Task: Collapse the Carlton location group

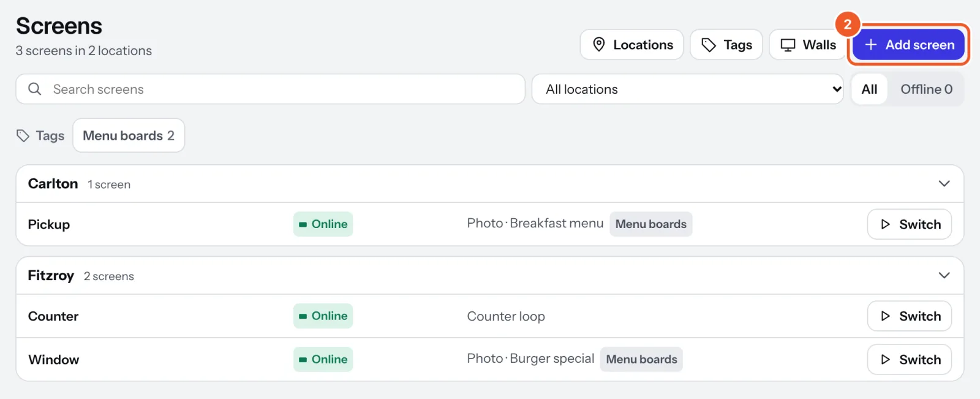Action: click(x=944, y=184)
